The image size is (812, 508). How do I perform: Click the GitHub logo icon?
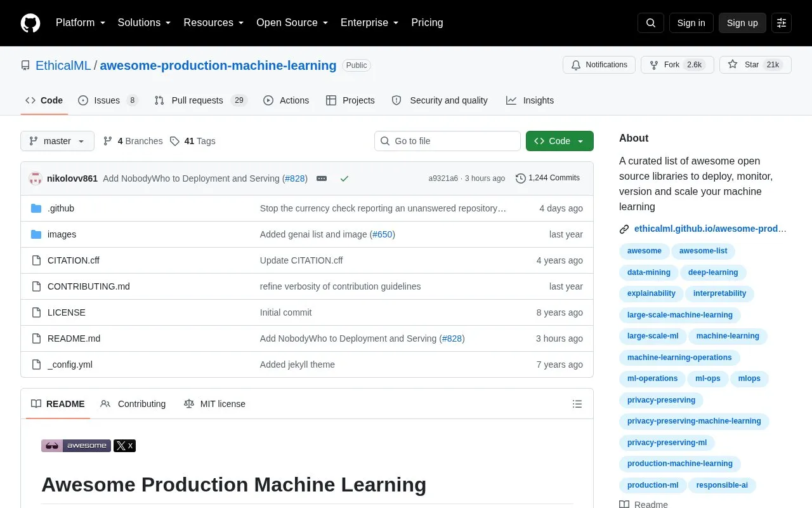pyautogui.click(x=30, y=23)
